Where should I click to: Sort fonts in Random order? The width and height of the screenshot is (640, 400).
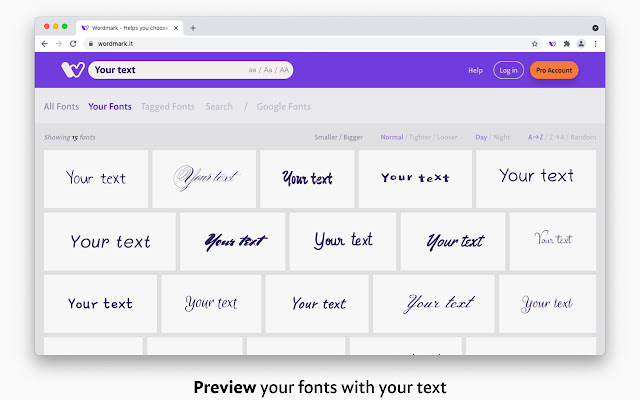(x=583, y=137)
